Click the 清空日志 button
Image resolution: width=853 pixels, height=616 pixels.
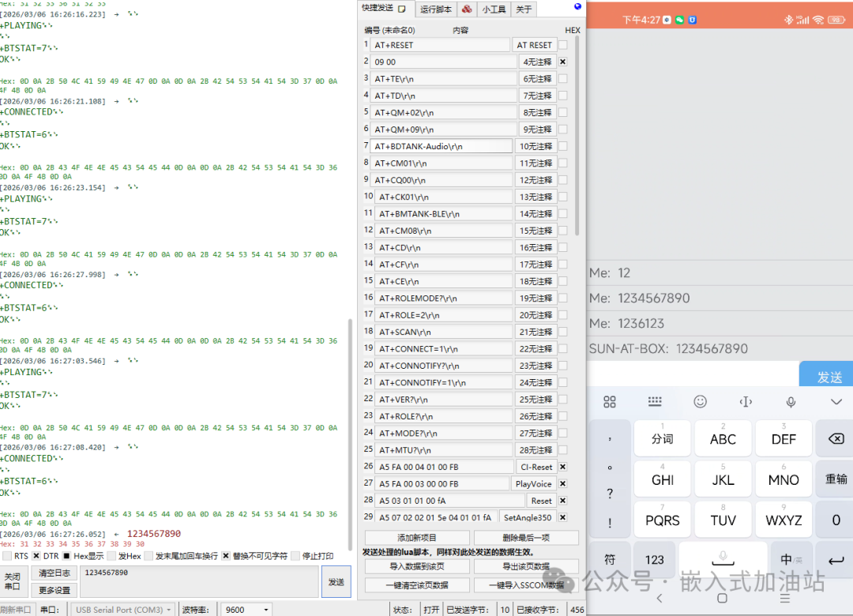(54, 573)
